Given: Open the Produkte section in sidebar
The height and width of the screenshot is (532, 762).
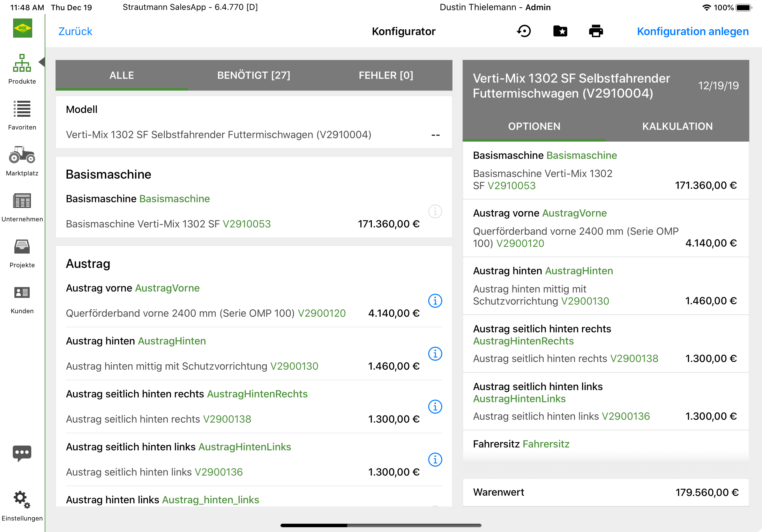Looking at the screenshot, I should (22, 69).
